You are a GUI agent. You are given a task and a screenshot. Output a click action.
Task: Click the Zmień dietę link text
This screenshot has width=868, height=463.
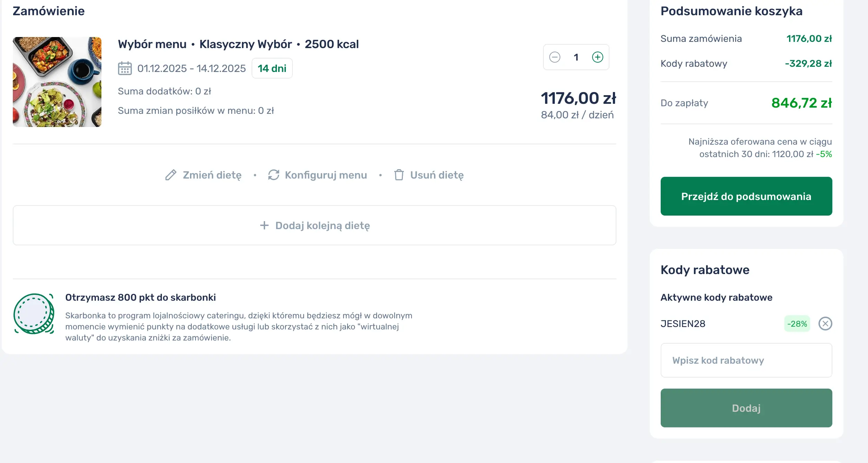point(212,175)
